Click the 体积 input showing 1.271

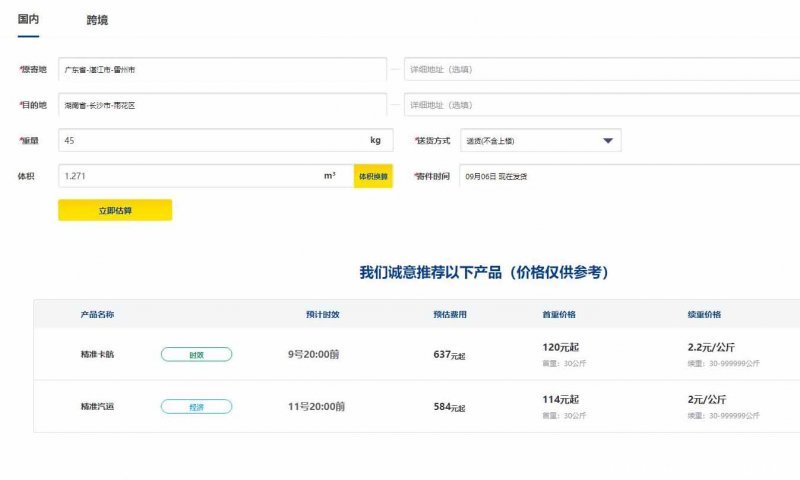click(x=190, y=175)
